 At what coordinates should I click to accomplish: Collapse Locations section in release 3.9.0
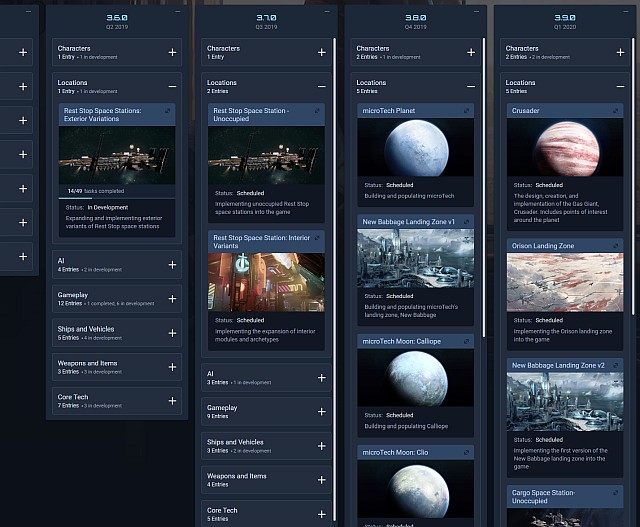(x=620, y=87)
